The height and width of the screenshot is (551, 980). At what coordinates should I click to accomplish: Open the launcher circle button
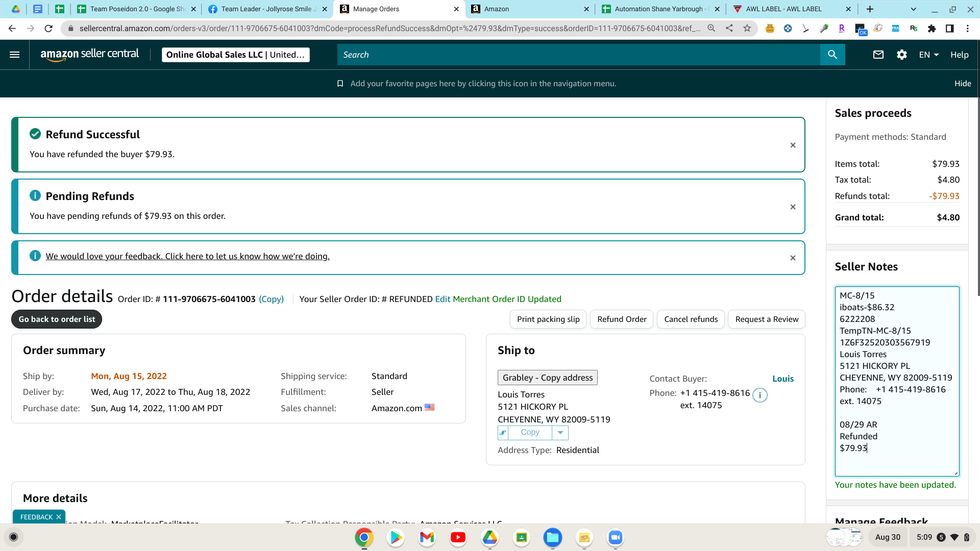(x=14, y=537)
